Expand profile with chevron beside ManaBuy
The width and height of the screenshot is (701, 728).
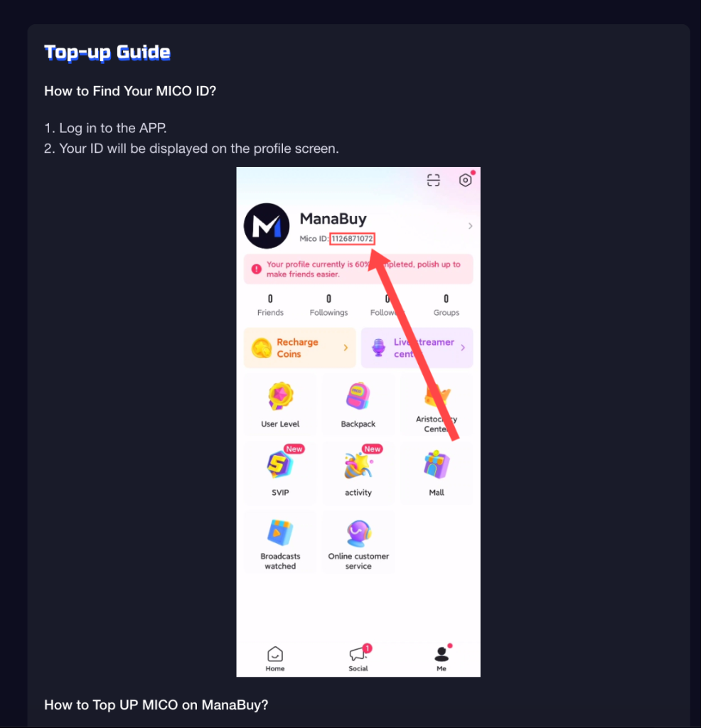tap(470, 226)
